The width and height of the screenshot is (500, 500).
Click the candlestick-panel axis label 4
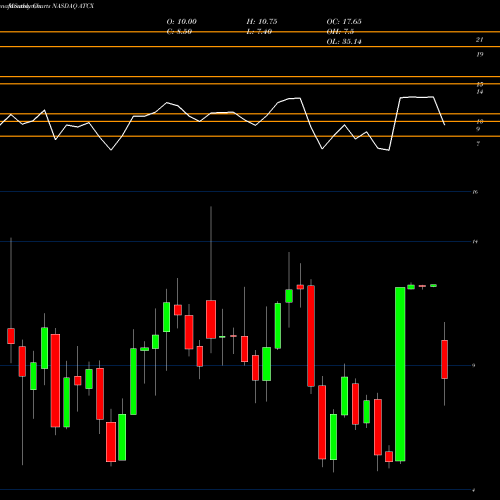(x=474, y=490)
